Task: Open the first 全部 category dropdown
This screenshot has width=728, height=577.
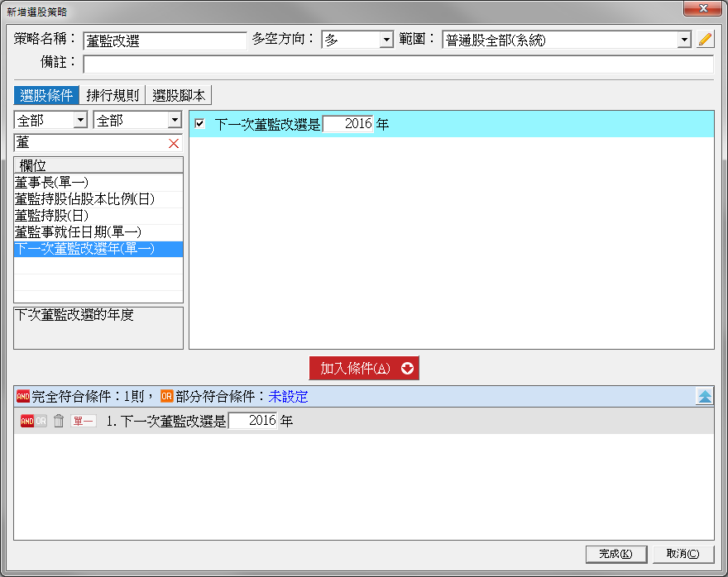Action: coord(80,121)
